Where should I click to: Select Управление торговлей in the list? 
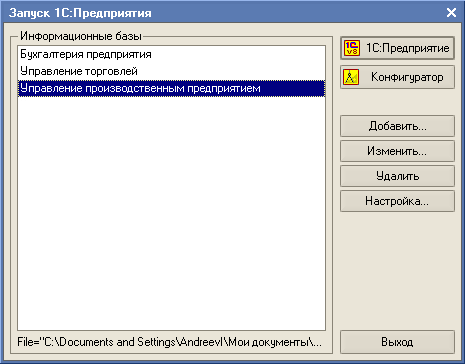click(x=171, y=71)
